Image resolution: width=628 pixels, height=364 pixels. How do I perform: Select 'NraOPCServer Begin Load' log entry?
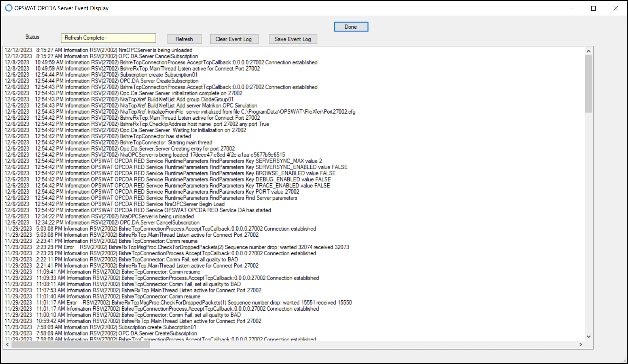(x=115, y=204)
